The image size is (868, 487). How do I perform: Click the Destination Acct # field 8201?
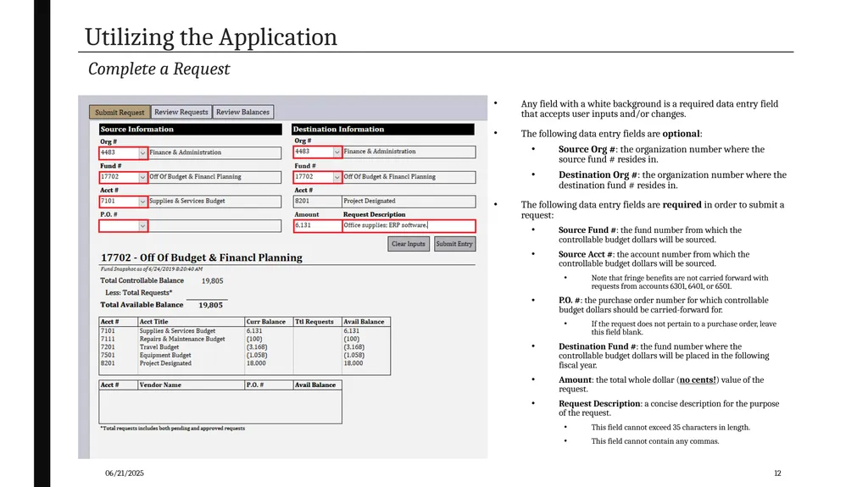click(x=317, y=202)
